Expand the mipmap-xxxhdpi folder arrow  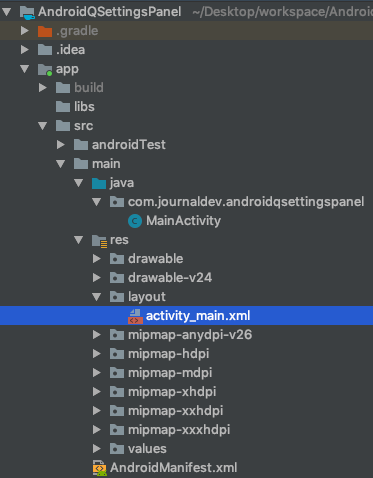(97, 430)
